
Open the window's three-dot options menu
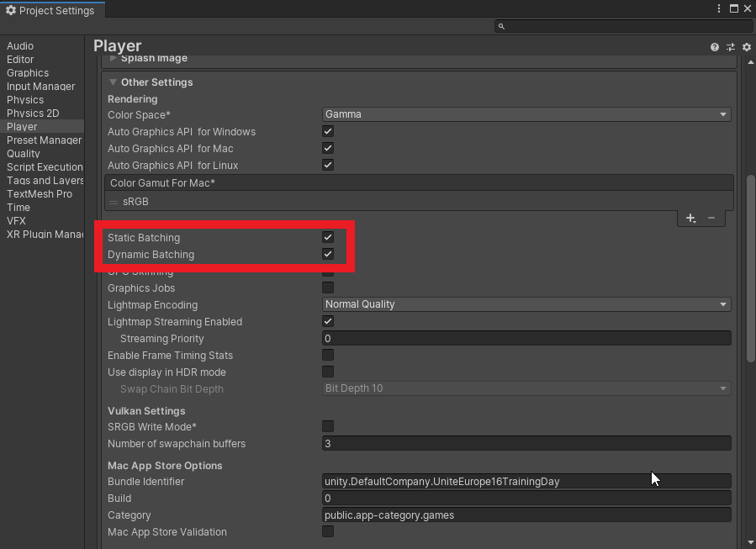point(720,8)
